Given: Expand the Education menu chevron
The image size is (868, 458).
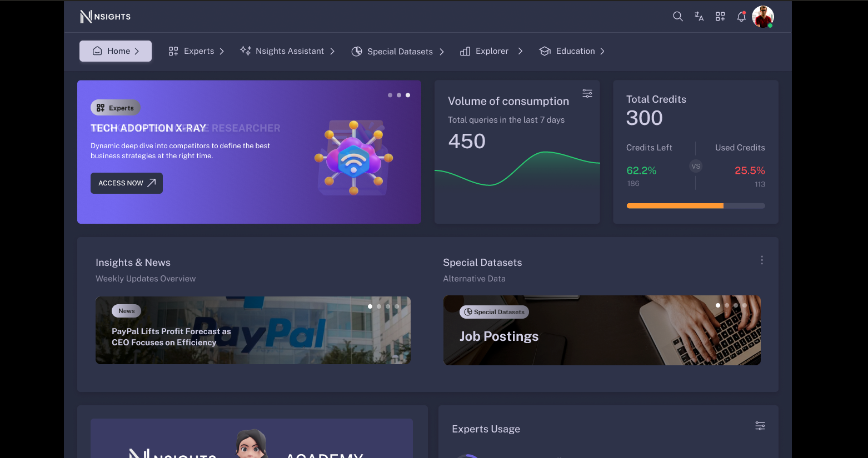Looking at the screenshot, I should tap(602, 52).
